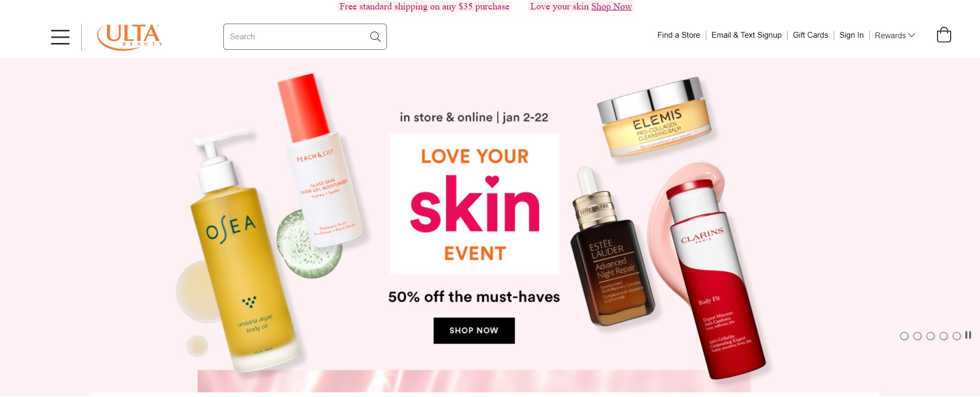Select the fourth carousel slide dot
980x397 pixels.
click(943, 336)
